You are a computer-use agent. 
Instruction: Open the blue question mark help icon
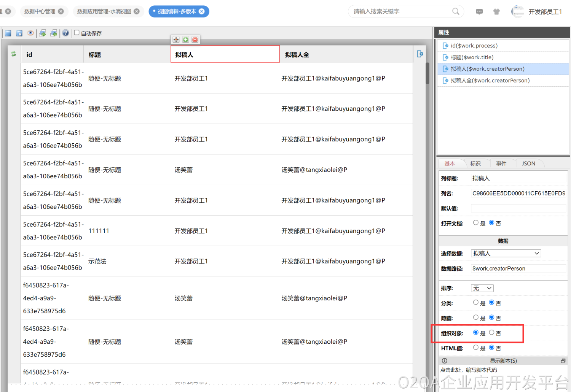[65, 33]
